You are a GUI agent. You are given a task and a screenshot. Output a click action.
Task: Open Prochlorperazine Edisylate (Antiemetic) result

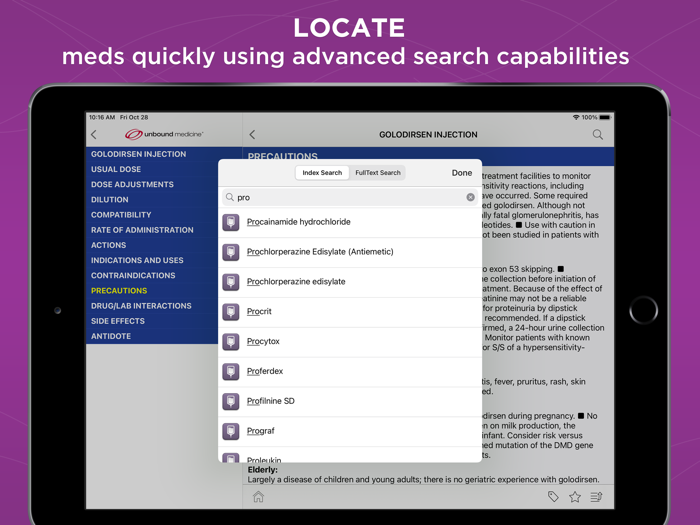[x=350, y=252]
